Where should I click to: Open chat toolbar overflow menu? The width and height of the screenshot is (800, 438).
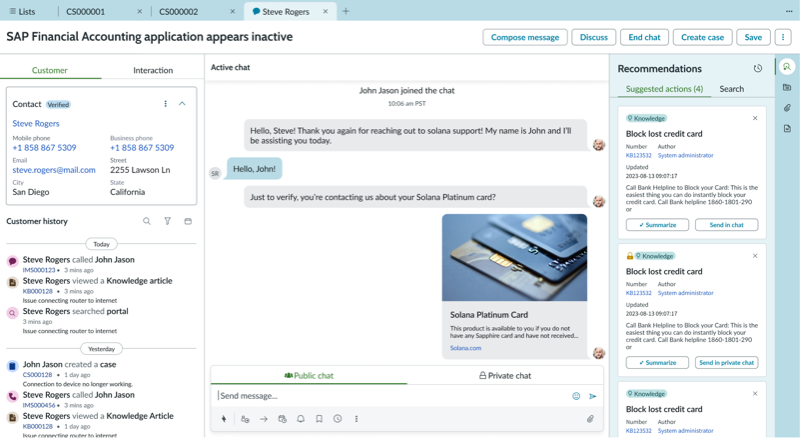[356, 419]
